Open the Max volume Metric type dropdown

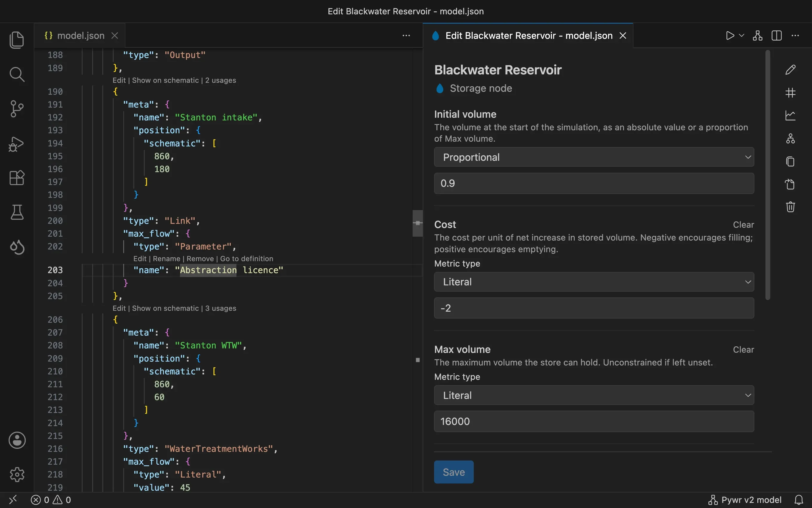(594, 395)
